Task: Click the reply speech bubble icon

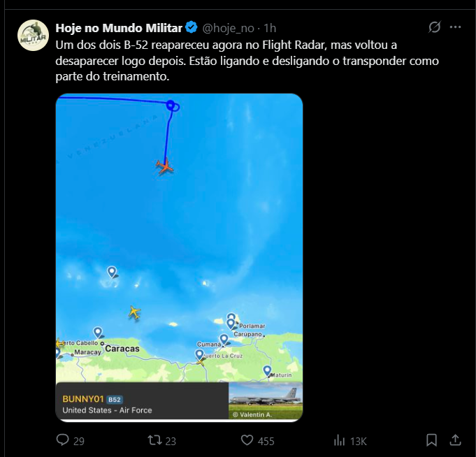Action: 63,440
